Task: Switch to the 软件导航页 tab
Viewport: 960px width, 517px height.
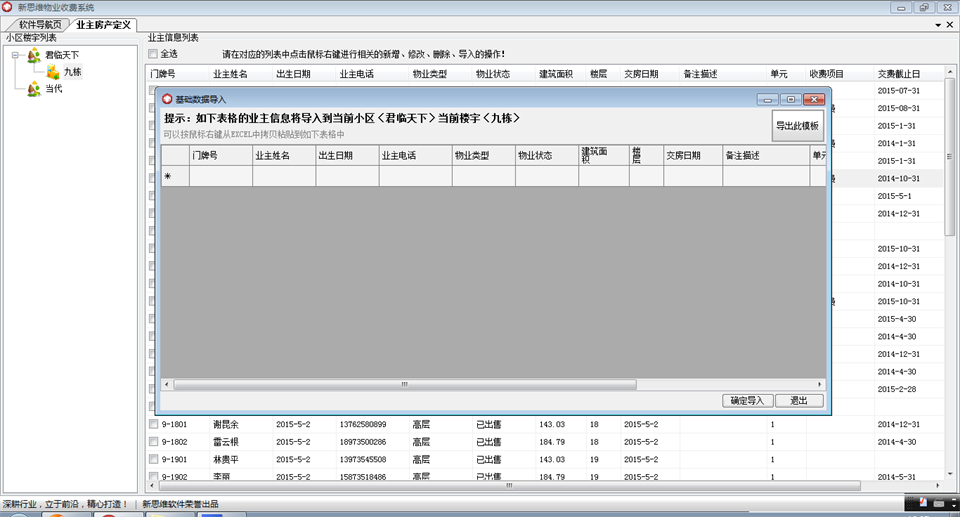Action: (x=40, y=25)
